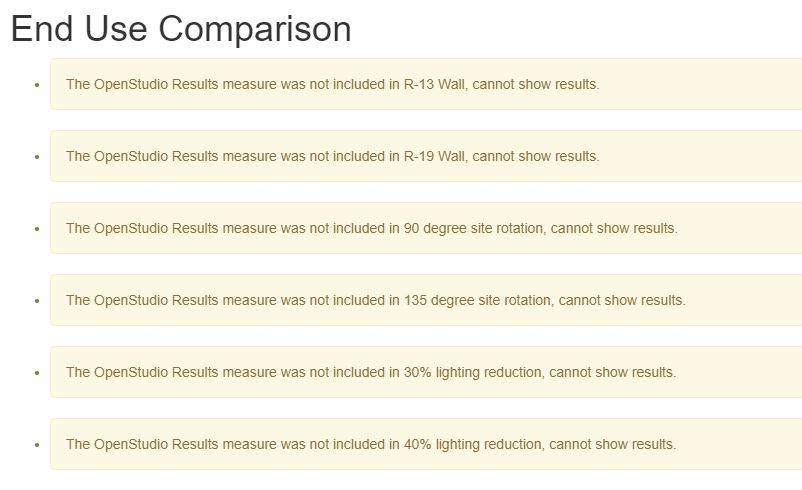Select the 40% lighting reduction warning
Screen dimensions: 802x490
(426, 444)
